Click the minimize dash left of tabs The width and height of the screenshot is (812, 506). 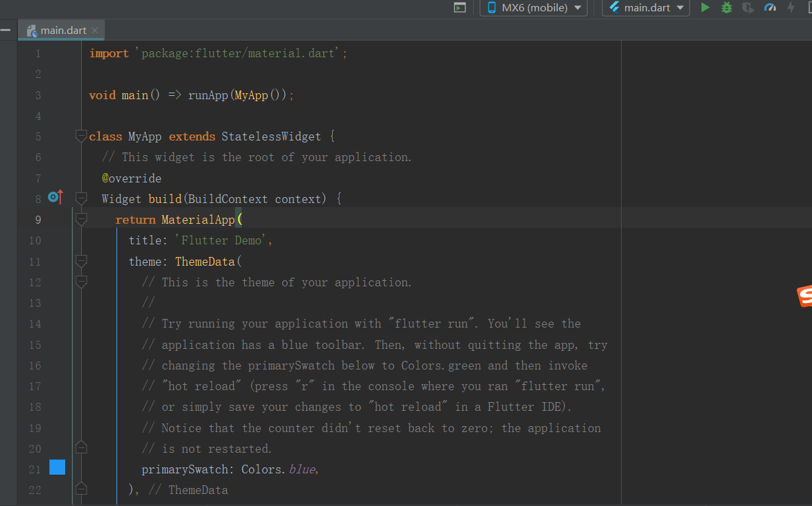5,30
